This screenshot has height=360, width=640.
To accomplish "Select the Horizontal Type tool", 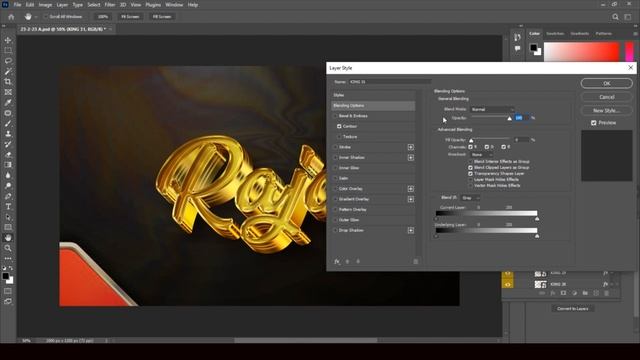I will point(8,207).
